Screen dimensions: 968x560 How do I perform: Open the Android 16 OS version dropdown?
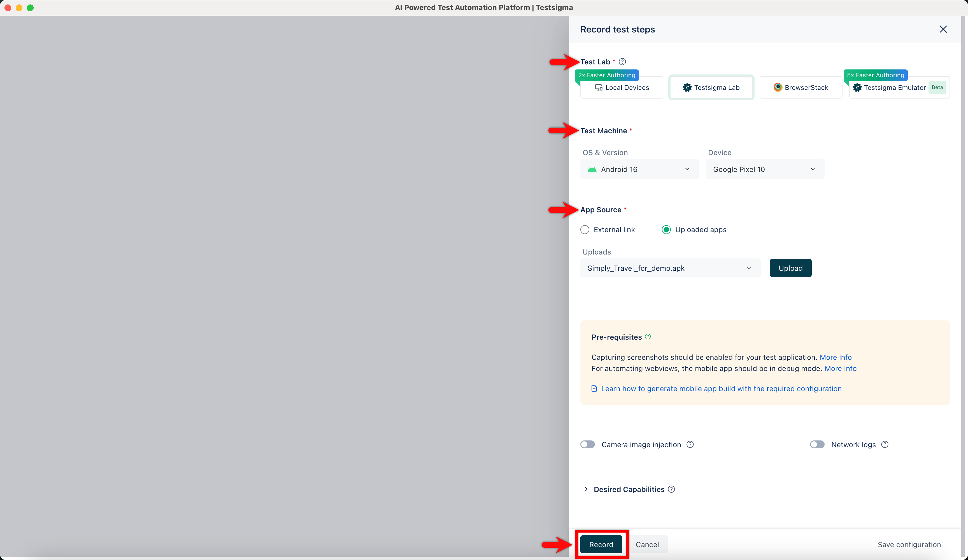[x=639, y=169]
